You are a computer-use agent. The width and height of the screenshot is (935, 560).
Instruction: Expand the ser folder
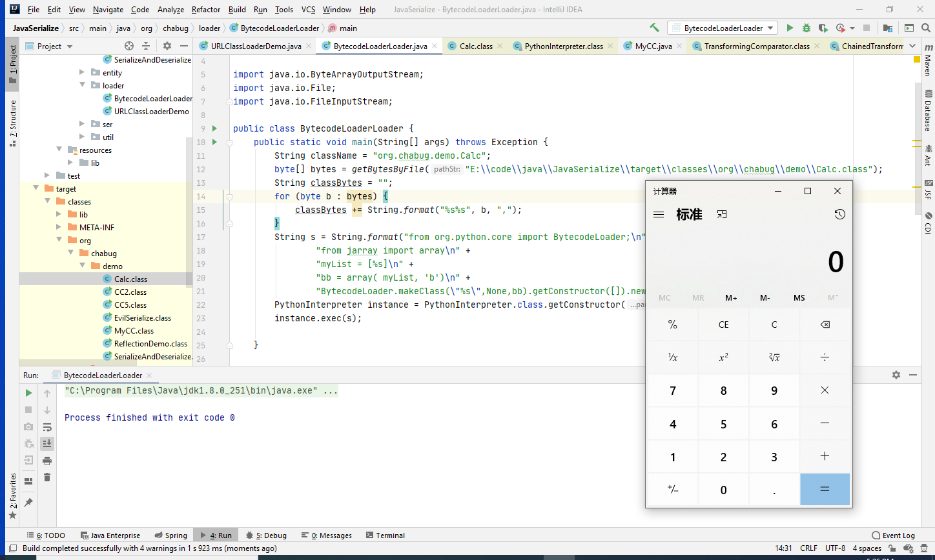(x=82, y=124)
